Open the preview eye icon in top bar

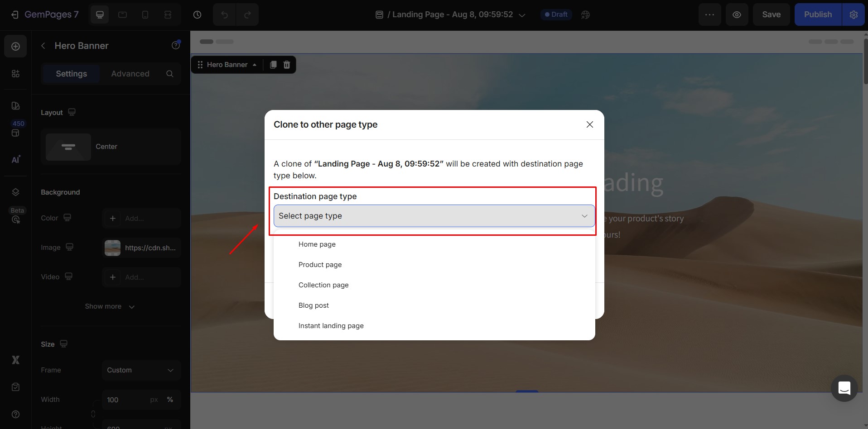pos(737,14)
